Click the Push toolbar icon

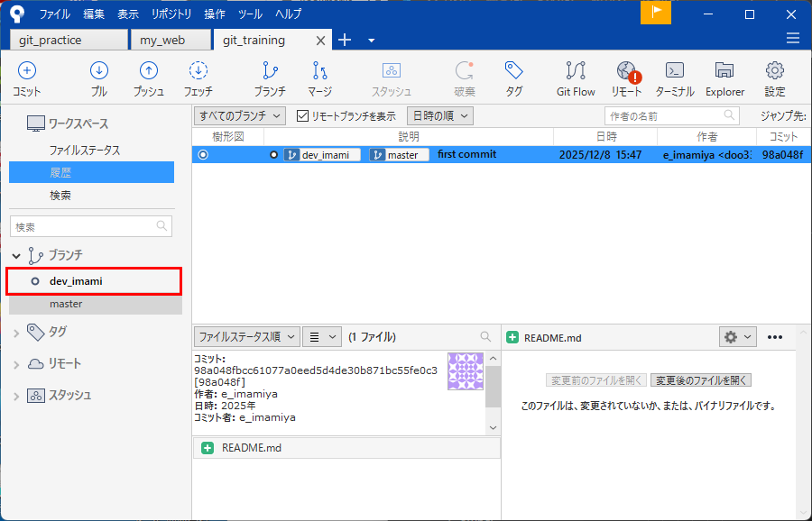tap(149, 72)
